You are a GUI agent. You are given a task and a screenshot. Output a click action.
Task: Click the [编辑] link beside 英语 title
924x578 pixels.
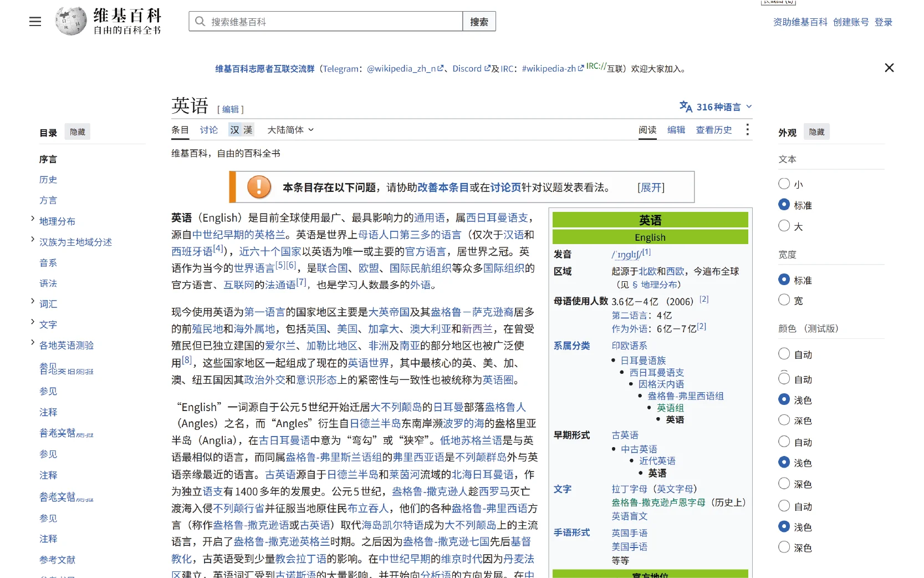(231, 109)
